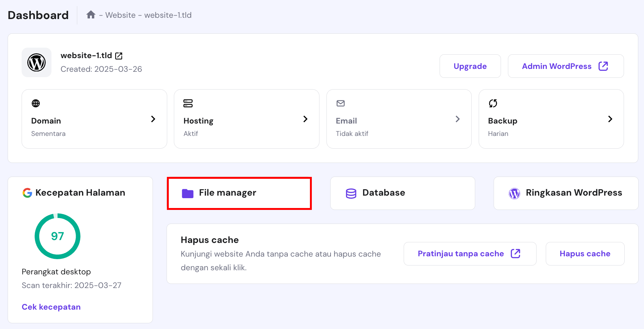
Task: Navigate to Website - website-1.tld breadcrumb
Action: (x=146, y=15)
